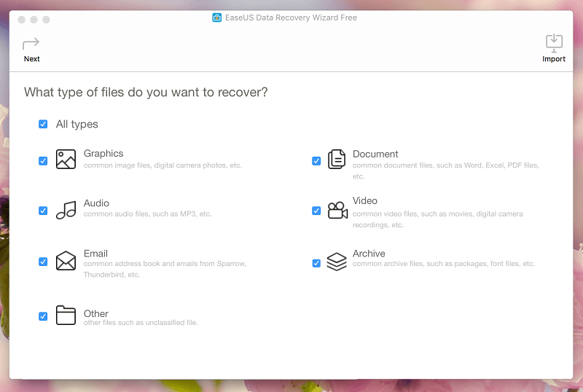Click the Email envelope icon
The width and height of the screenshot is (583, 392).
point(66,260)
